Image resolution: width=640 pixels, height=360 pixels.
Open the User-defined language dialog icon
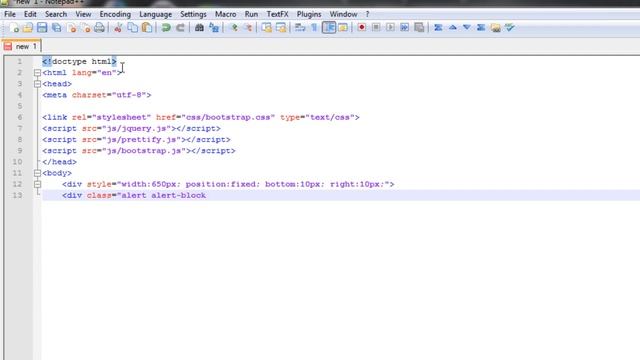pyautogui.click(x=343, y=28)
